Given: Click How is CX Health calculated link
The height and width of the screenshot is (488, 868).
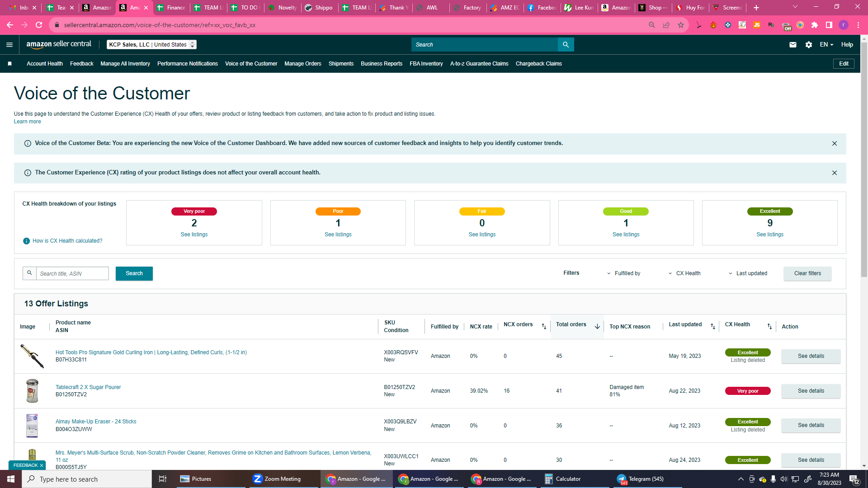Looking at the screenshot, I should point(67,241).
